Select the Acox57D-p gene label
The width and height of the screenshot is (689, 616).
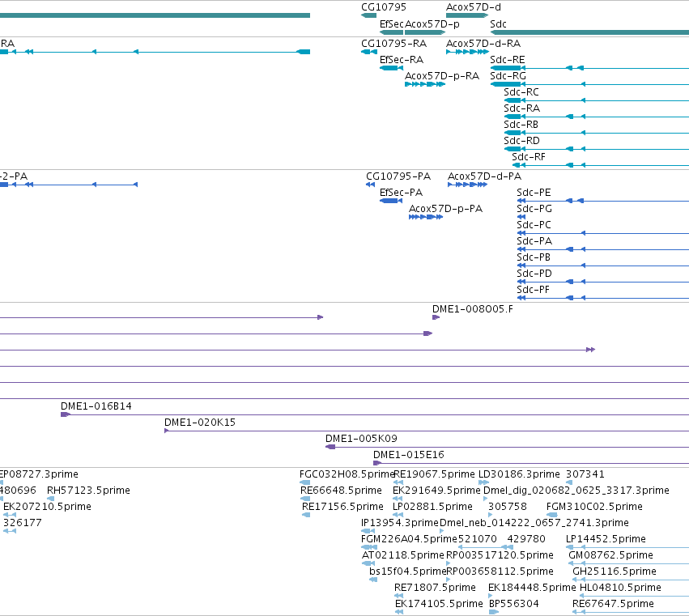[x=432, y=23]
